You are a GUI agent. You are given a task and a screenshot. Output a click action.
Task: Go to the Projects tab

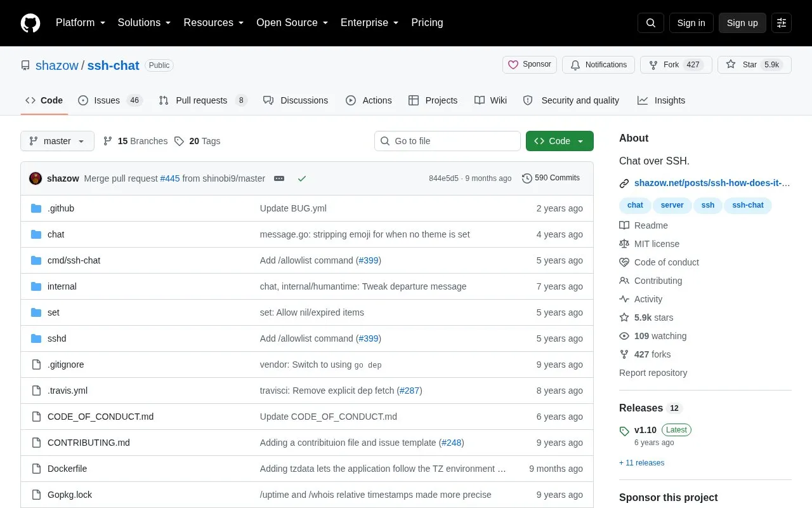tap(433, 100)
